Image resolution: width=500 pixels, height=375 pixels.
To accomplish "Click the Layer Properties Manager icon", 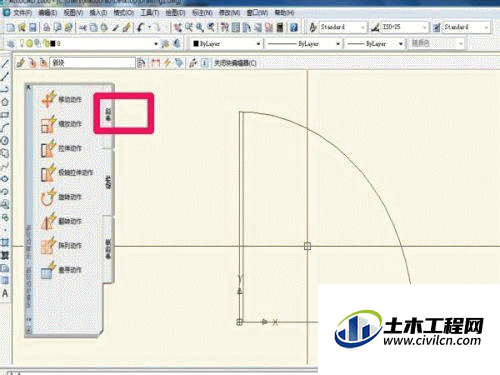I will pos(11,44).
